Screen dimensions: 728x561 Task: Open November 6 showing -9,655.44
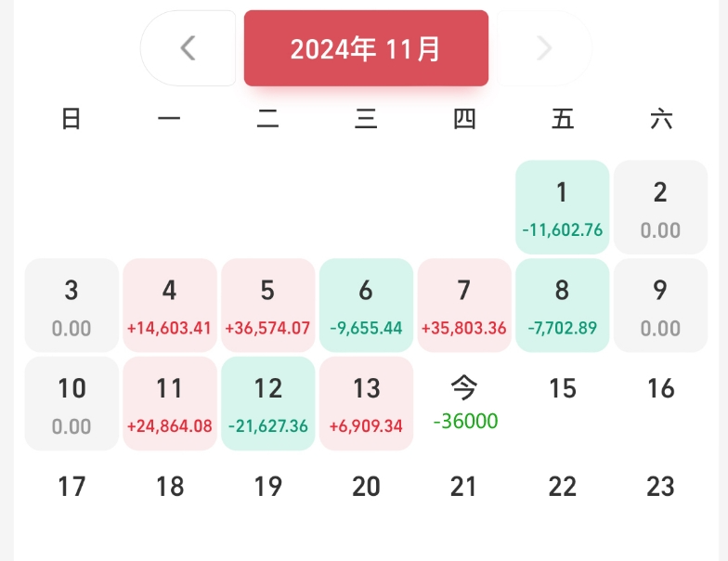366,305
